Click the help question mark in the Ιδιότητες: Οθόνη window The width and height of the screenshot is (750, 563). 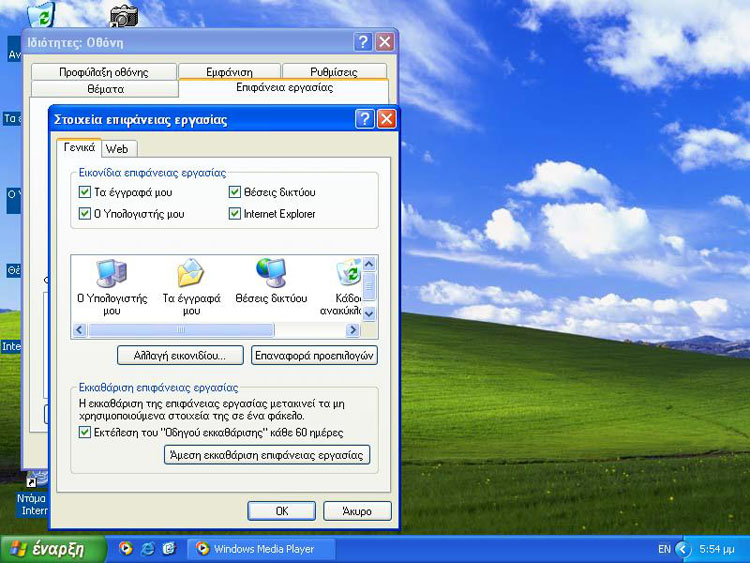[x=363, y=42]
